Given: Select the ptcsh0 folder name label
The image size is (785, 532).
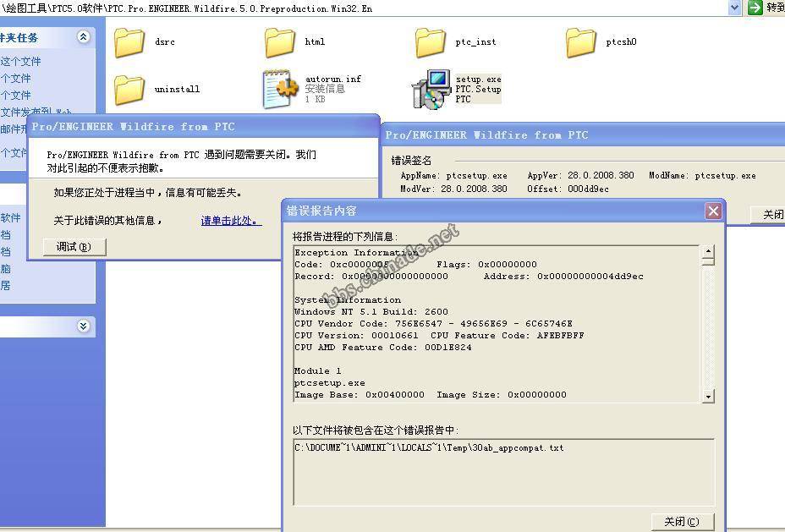Looking at the screenshot, I should coord(621,42).
